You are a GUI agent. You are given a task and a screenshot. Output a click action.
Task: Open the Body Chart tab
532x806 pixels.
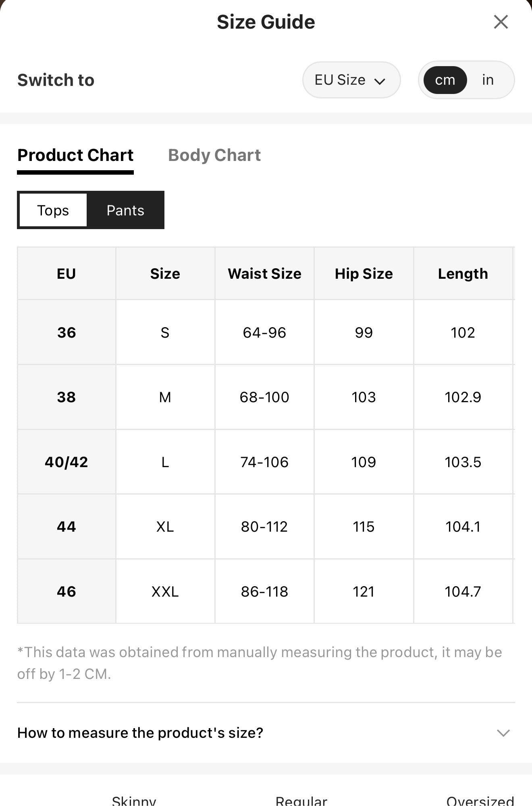click(x=214, y=155)
